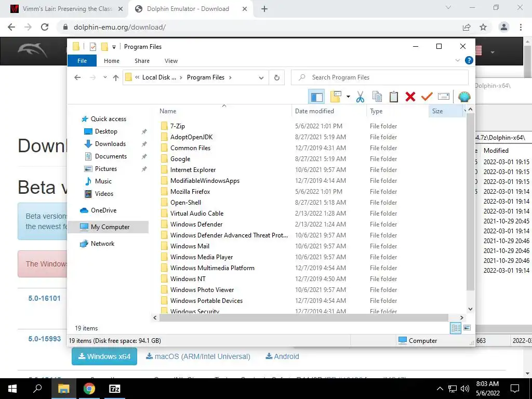The image size is (532, 399).
Task: Select Videos in the navigation pane
Action: tap(104, 194)
